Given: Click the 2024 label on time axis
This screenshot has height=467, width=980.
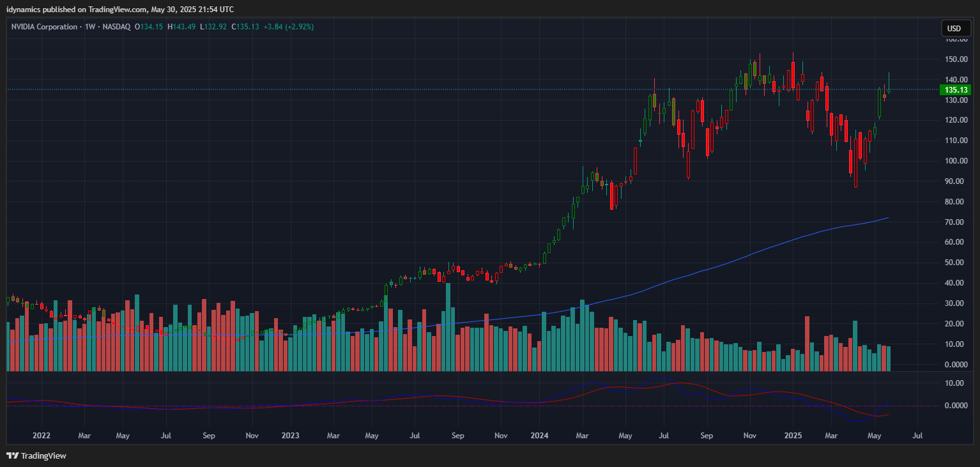Looking at the screenshot, I should coord(540,436).
